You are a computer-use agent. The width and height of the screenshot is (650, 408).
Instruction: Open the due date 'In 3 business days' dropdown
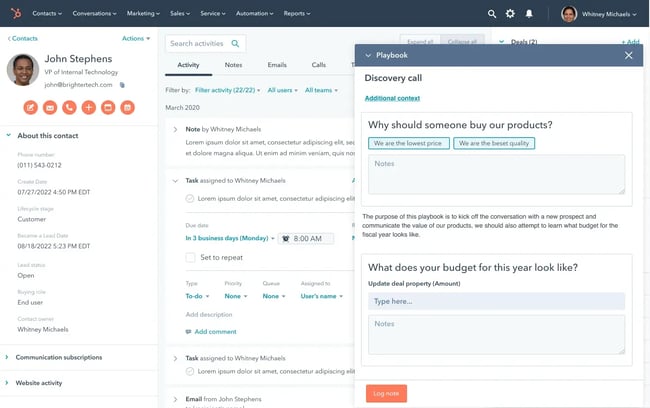(x=230, y=238)
